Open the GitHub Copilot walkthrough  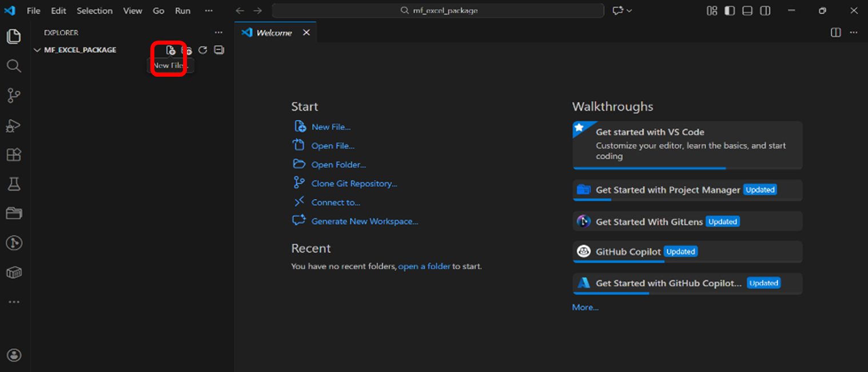point(687,252)
